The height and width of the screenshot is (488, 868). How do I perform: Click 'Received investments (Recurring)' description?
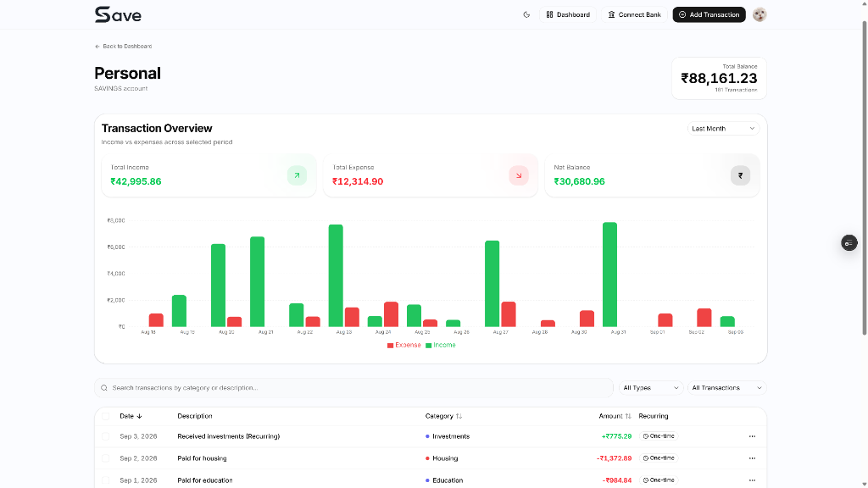229,436
